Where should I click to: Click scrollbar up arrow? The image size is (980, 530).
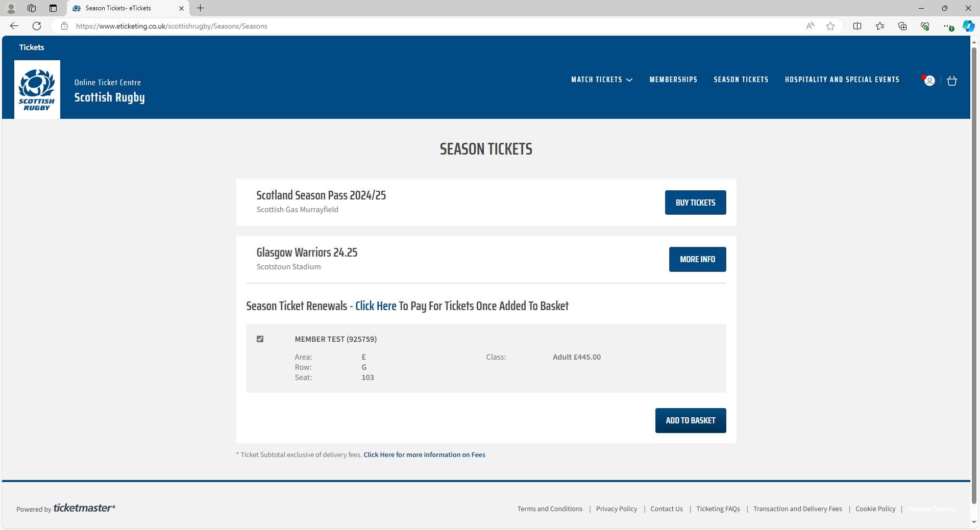(974, 41)
